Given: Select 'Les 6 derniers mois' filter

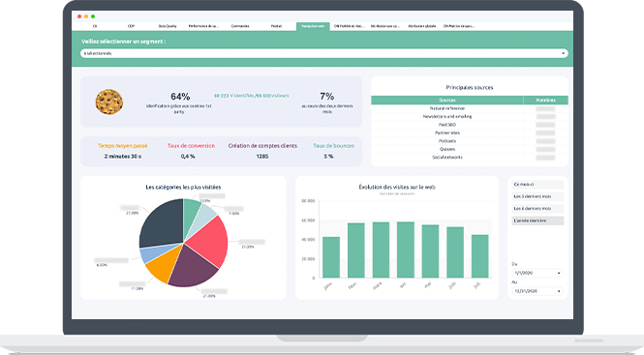Looking at the screenshot, I should pyautogui.click(x=537, y=209).
